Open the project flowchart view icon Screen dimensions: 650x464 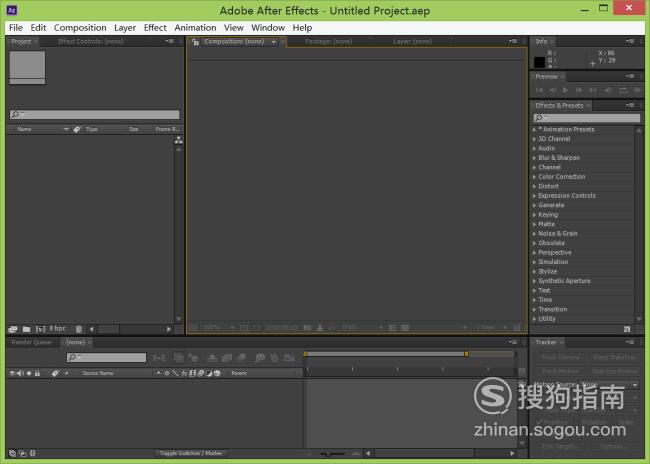(178, 140)
